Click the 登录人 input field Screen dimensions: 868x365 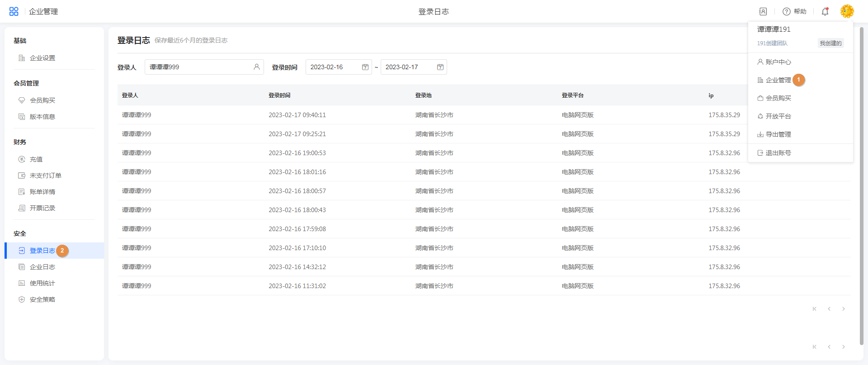[x=199, y=67]
